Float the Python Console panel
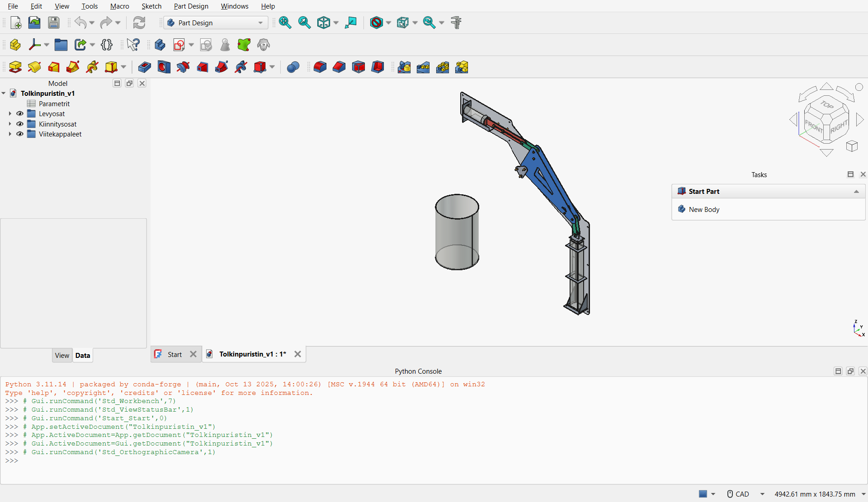Image resolution: width=868 pixels, height=502 pixels. (850, 371)
